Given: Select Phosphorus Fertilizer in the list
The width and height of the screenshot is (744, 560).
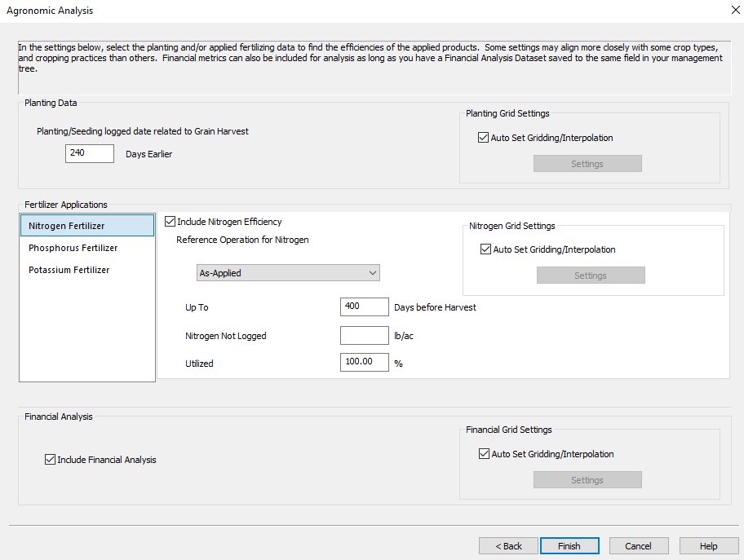Looking at the screenshot, I should click(x=87, y=248).
